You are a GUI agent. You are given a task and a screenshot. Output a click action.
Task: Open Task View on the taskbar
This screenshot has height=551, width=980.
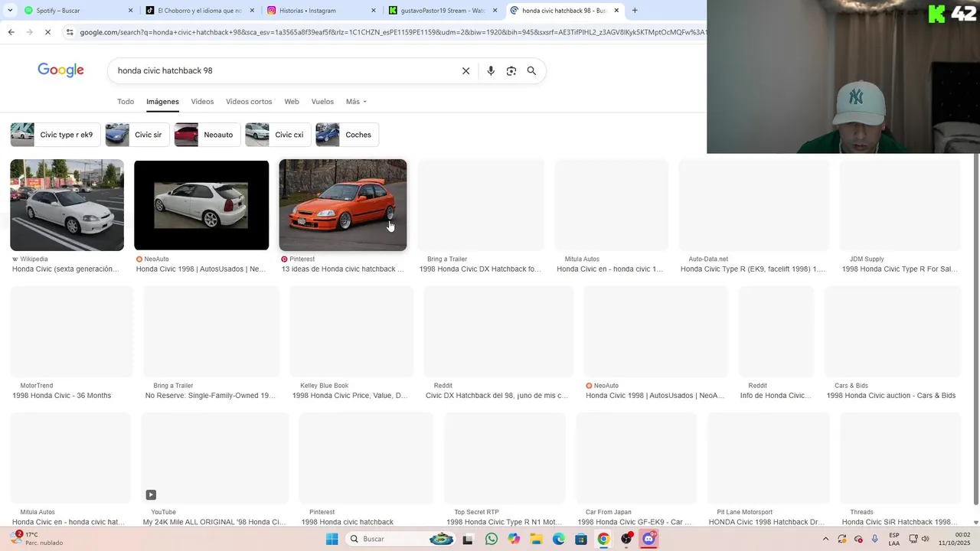pyautogui.click(x=468, y=539)
